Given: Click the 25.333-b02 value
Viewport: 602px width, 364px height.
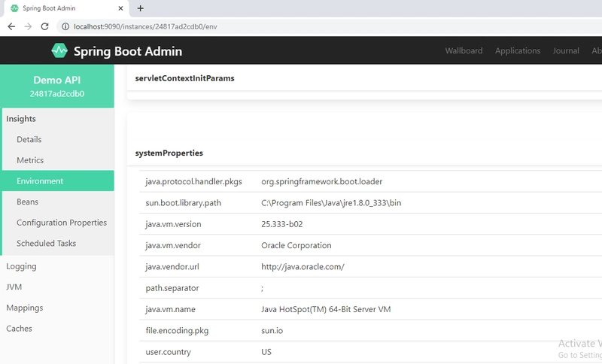Looking at the screenshot, I should pos(281,224).
